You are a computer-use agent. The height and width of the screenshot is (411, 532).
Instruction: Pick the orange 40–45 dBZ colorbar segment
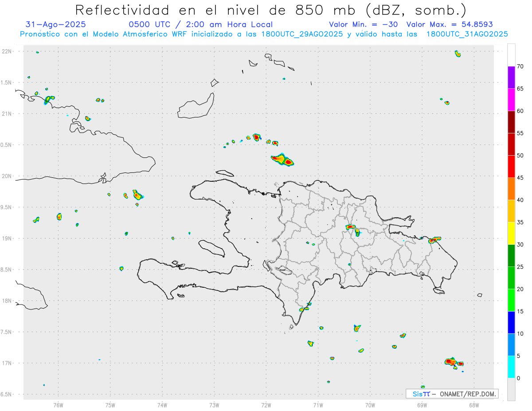tap(511, 189)
